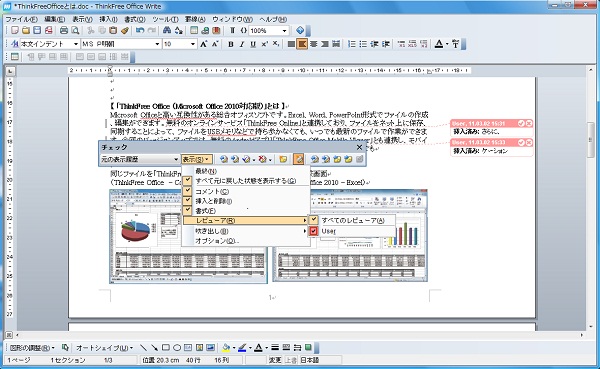Choose オプション(O)... menu entry
Screen dimensions: 600x369
tap(245, 241)
